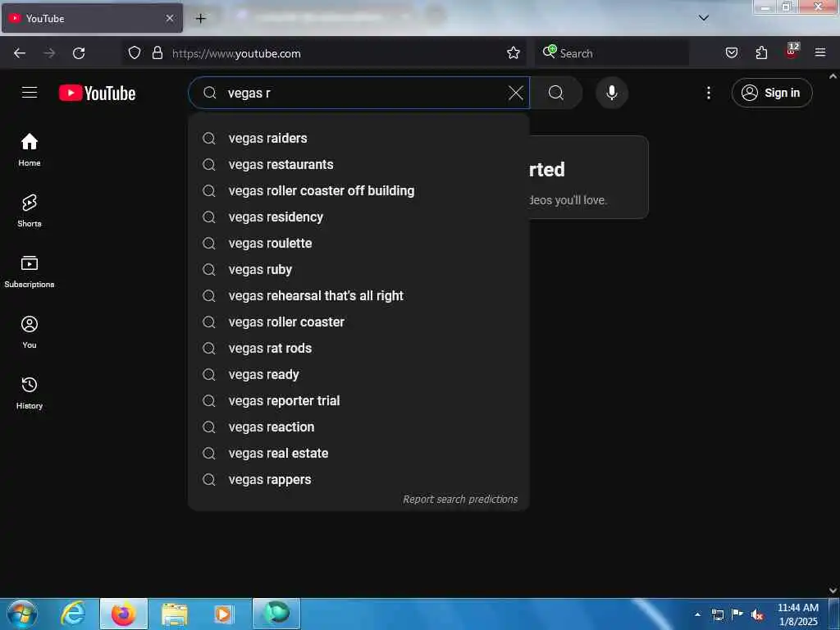The width and height of the screenshot is (840, 630).
Task: Click the Firefox Search box
Action: pyautogui.click(x=612, y=53)
